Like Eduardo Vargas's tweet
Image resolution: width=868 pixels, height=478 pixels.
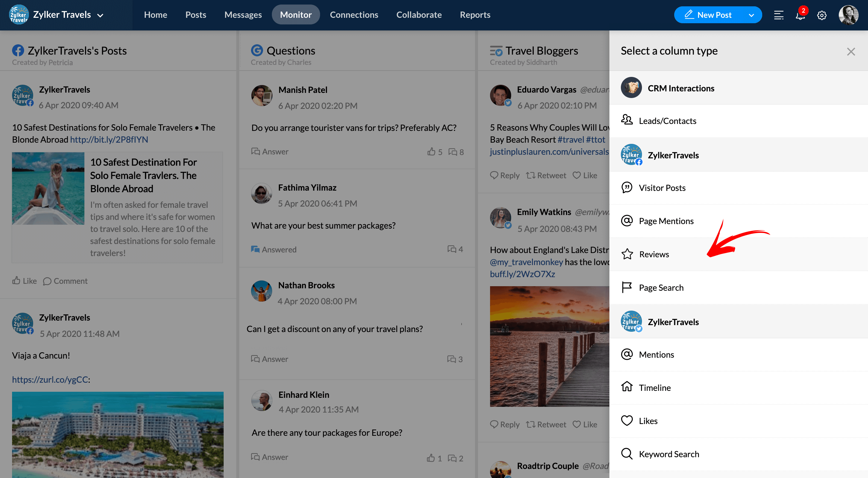tap(585, 175)
